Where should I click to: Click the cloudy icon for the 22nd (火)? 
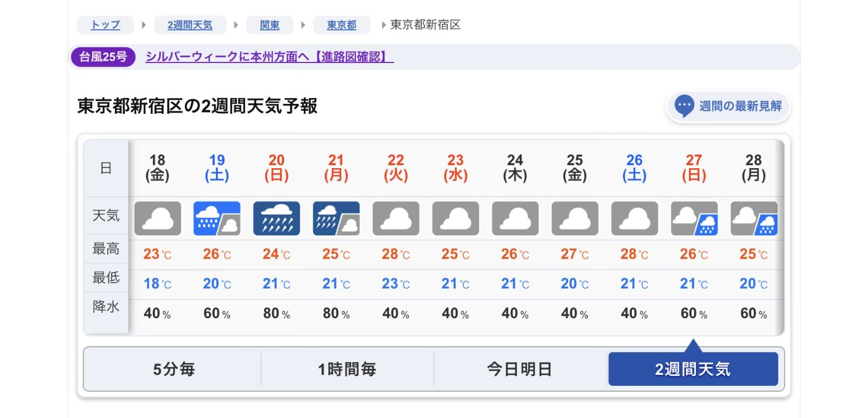395,218
